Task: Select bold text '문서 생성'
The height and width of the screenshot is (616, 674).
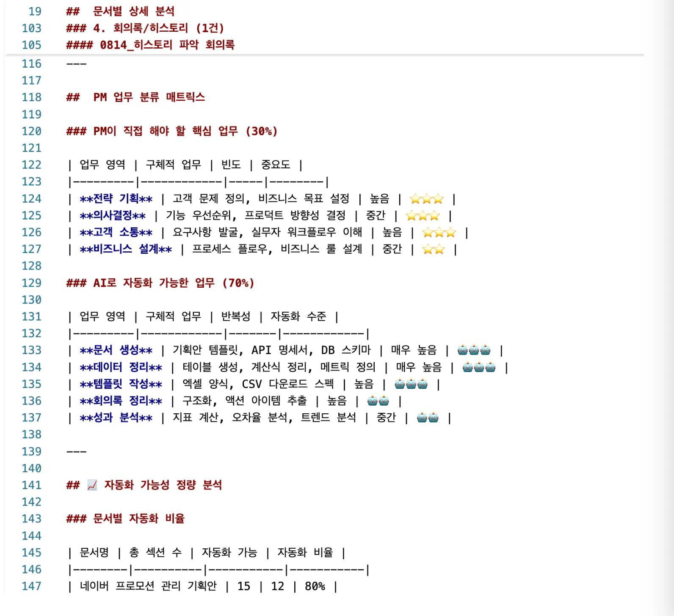Action: [116, 350]
